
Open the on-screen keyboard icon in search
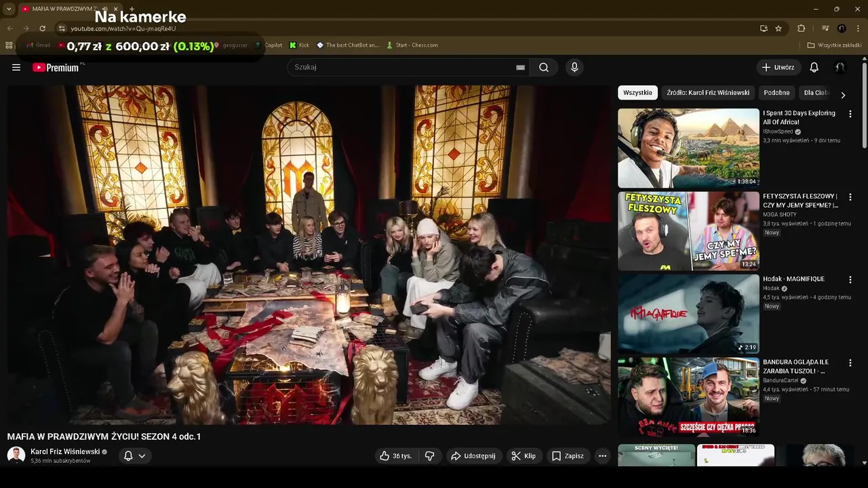coord(520,67)
